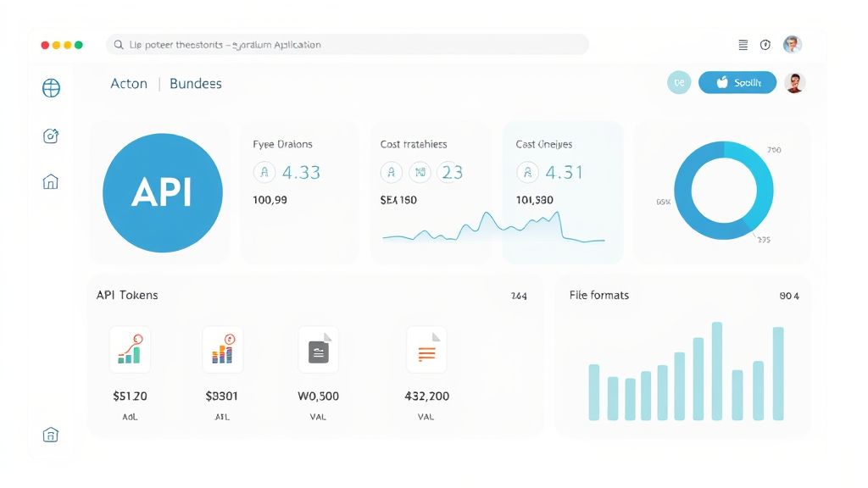Click into the top search field
Image resolution: width=868 pixels, height=488 pixels.
[x=348, y=45]
